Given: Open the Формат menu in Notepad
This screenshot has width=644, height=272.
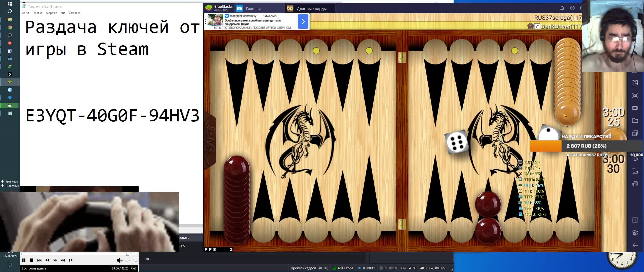Looking at the screenshot, I should [x=51, y=13].
